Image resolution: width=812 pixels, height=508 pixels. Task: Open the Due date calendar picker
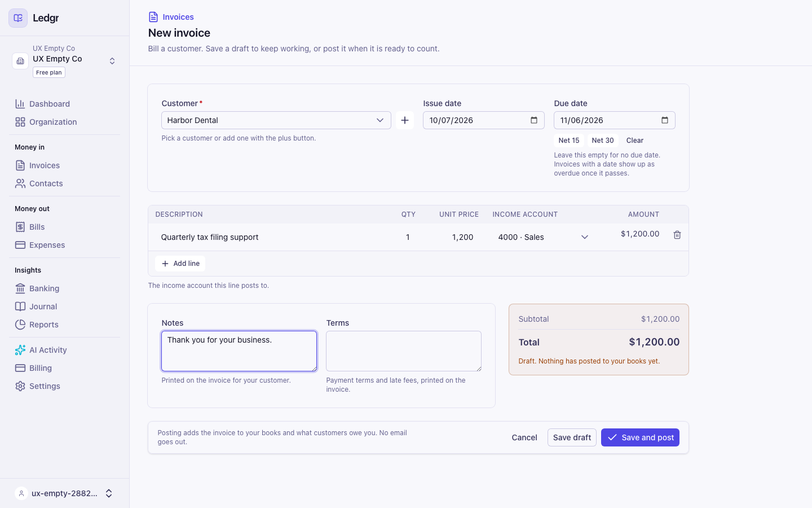(665, 120)
